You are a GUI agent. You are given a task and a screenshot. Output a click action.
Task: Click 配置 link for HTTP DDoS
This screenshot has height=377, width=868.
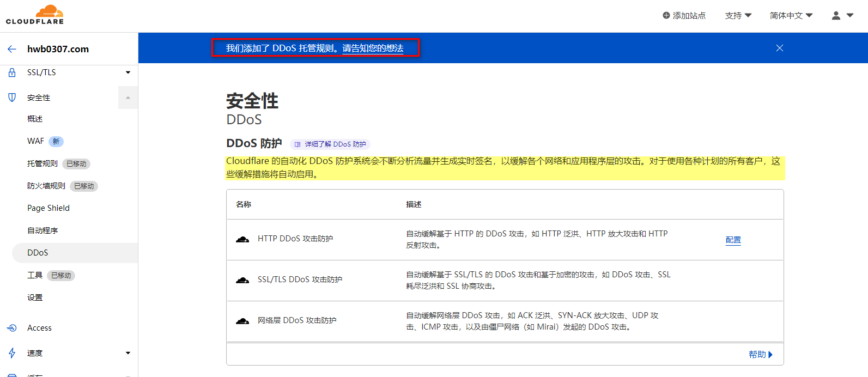click(733, 240)
